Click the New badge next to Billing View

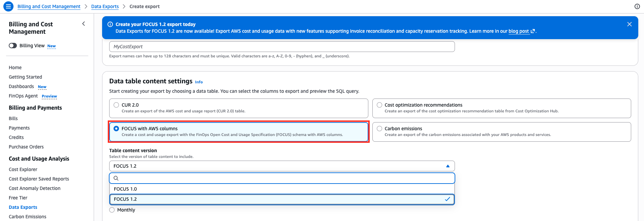pyautogui.click(x=52, y=46)
